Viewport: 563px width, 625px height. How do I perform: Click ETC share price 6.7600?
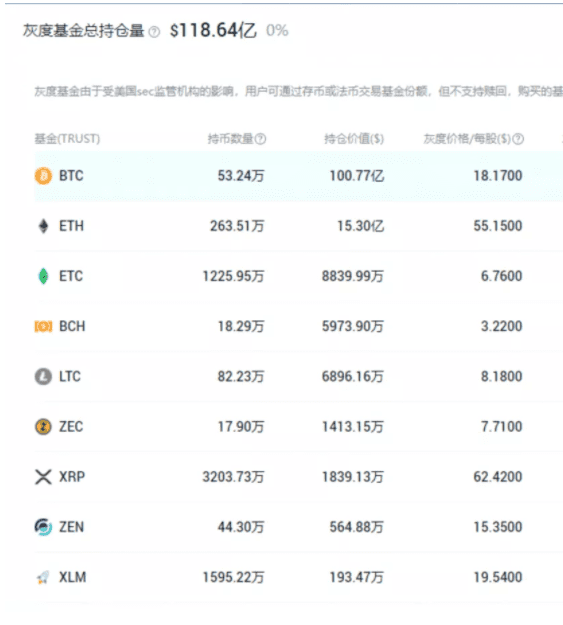pyautogui.click(x=502, y=276)
